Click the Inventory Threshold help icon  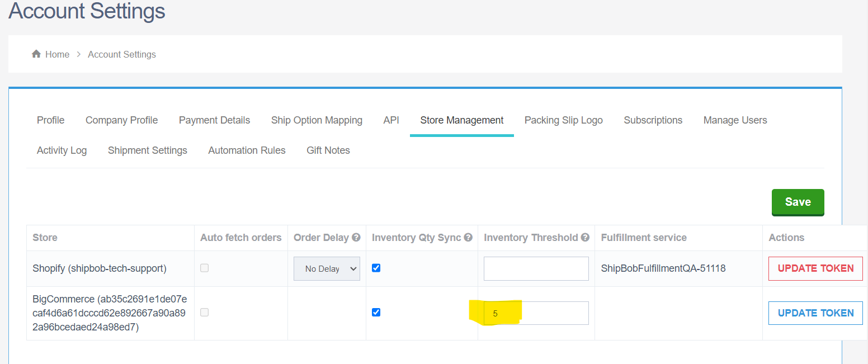(585, 237)
